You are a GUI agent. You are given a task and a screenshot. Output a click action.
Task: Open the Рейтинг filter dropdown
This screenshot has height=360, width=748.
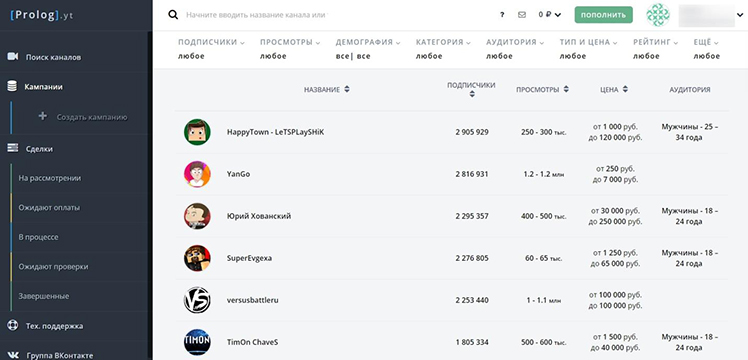click(655, 42)
